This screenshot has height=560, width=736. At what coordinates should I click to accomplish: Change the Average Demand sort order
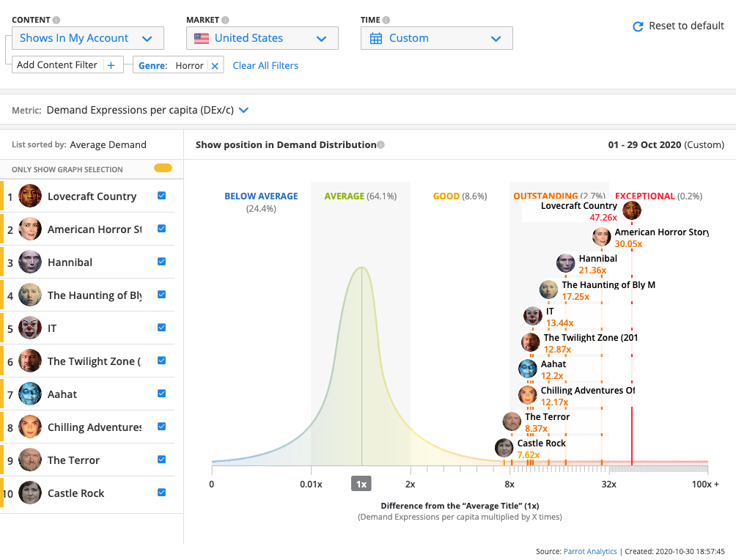[108, 144]
